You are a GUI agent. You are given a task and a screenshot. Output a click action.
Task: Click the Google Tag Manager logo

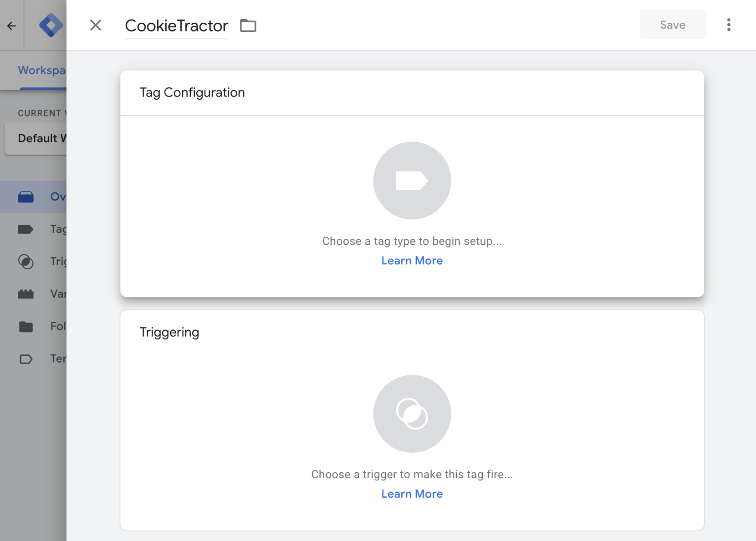(x=50, y=25)
